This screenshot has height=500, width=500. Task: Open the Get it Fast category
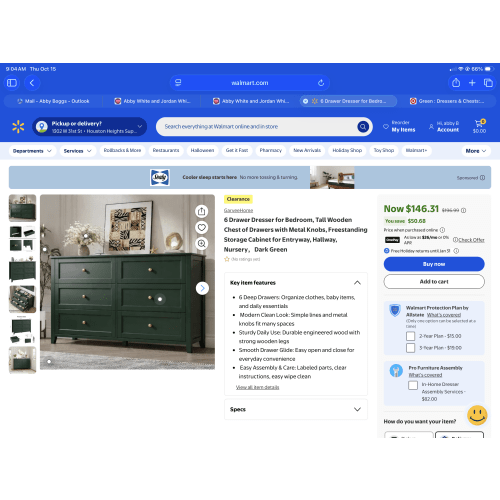click(237, 151)
